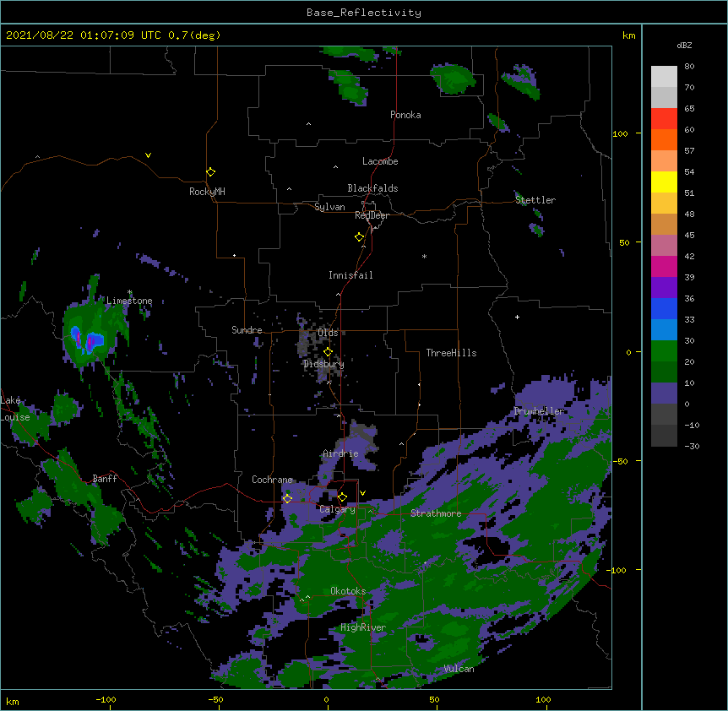Click the Sundre town label

click(247, 330)
